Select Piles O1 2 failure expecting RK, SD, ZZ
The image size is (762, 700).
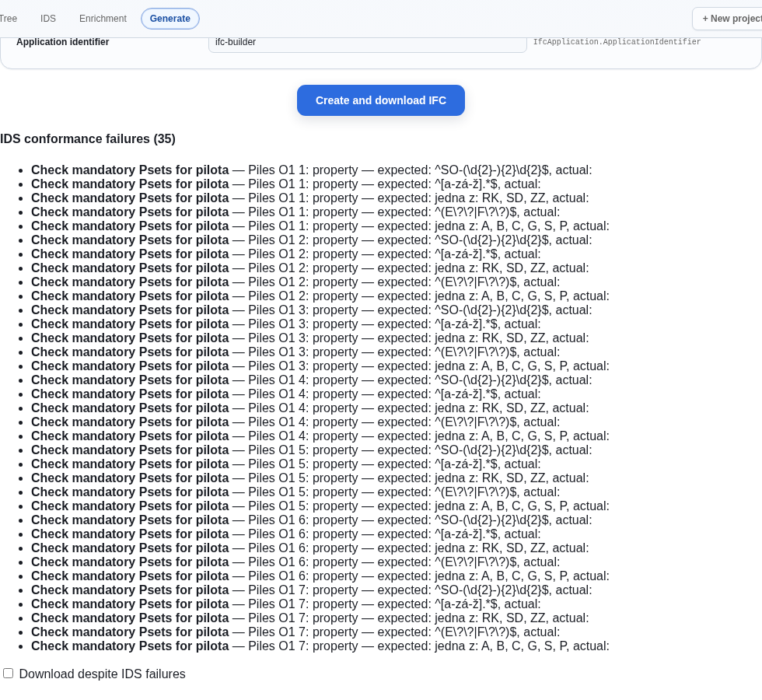pyautogui.click(x=310, y=268)
